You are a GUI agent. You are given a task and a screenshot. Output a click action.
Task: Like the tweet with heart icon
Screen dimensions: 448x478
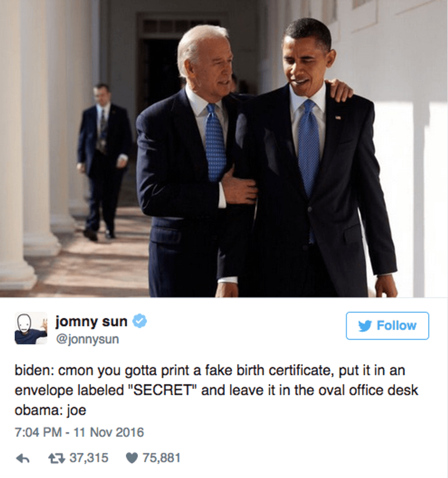[132, 458]
